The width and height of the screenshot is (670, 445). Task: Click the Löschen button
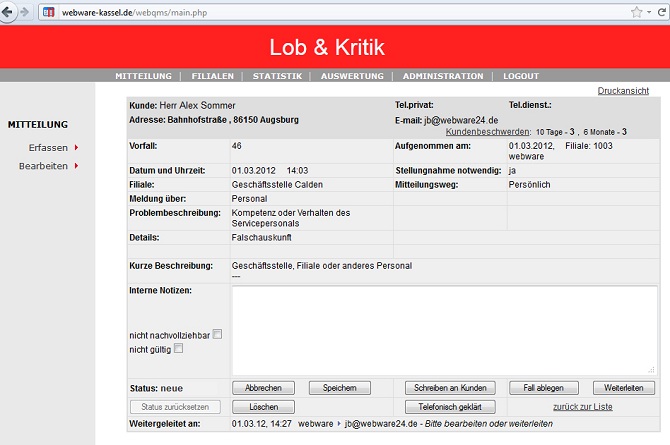pos(263,407)
